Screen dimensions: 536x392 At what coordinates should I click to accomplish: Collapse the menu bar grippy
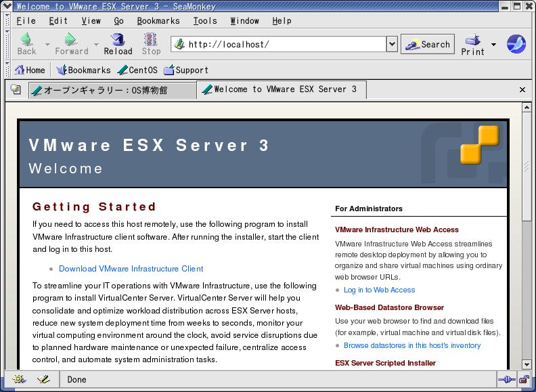(7, 21)
